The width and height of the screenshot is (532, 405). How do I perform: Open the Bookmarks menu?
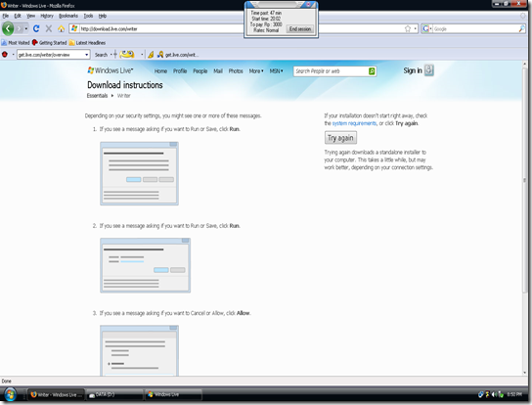click(x=68, y=16)
